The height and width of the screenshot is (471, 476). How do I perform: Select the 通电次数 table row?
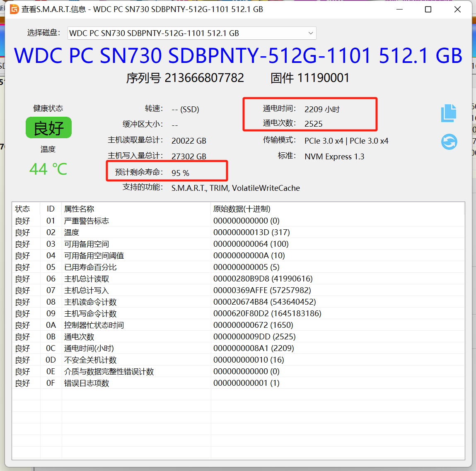click(238, 336)
